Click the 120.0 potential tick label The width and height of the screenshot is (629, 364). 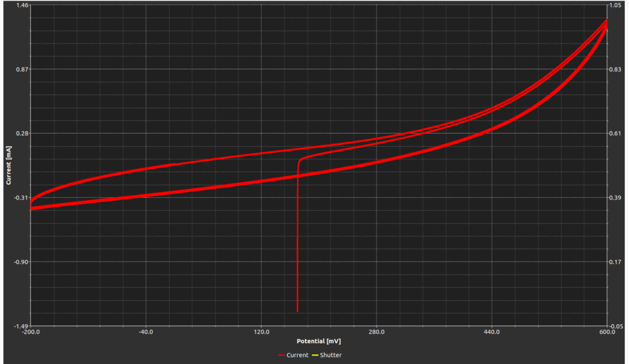coord(261,332)
